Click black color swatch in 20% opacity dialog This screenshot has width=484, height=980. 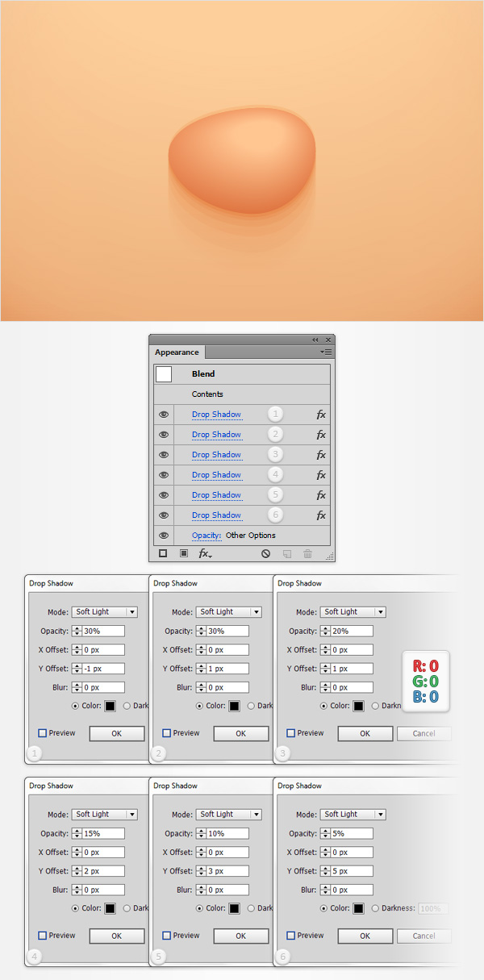(x=358, y=706)
